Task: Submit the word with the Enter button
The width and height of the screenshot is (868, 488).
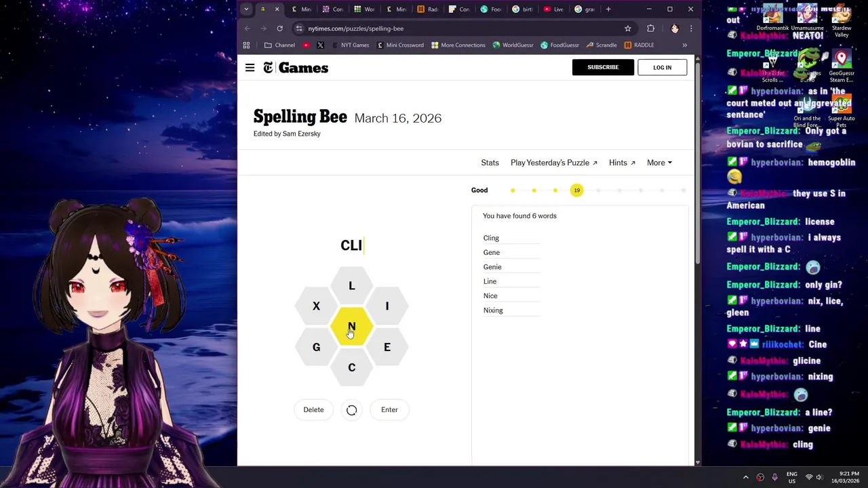Action: [x=389, y=409]
